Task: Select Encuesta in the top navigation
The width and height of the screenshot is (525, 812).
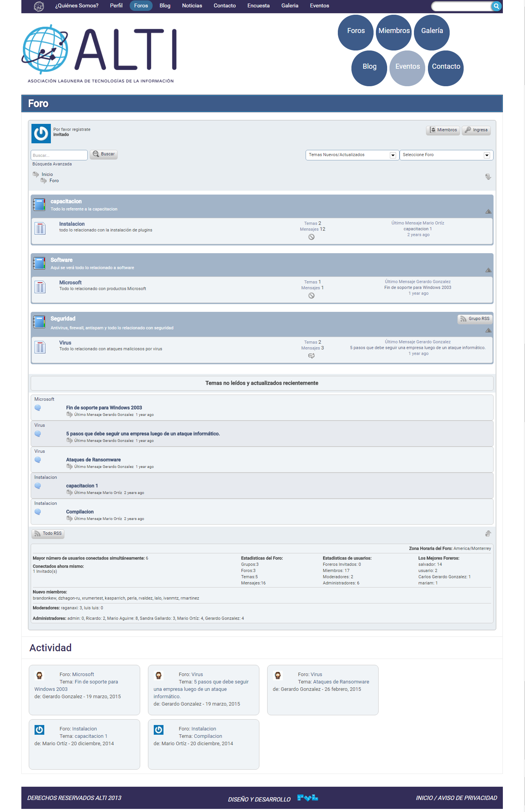Action: (258, 6)
